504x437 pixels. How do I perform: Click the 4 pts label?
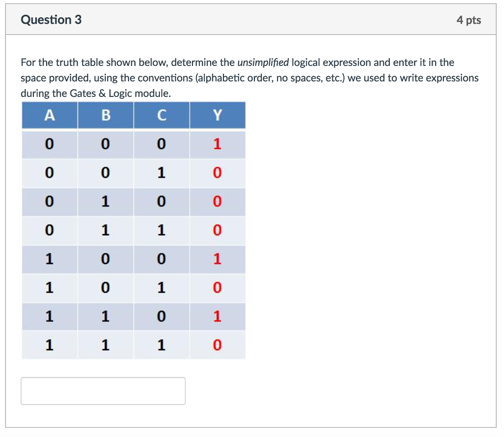[469, 20]
